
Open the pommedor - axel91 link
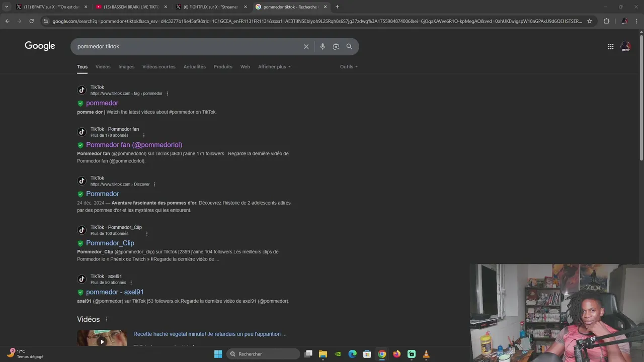(115, 292)
